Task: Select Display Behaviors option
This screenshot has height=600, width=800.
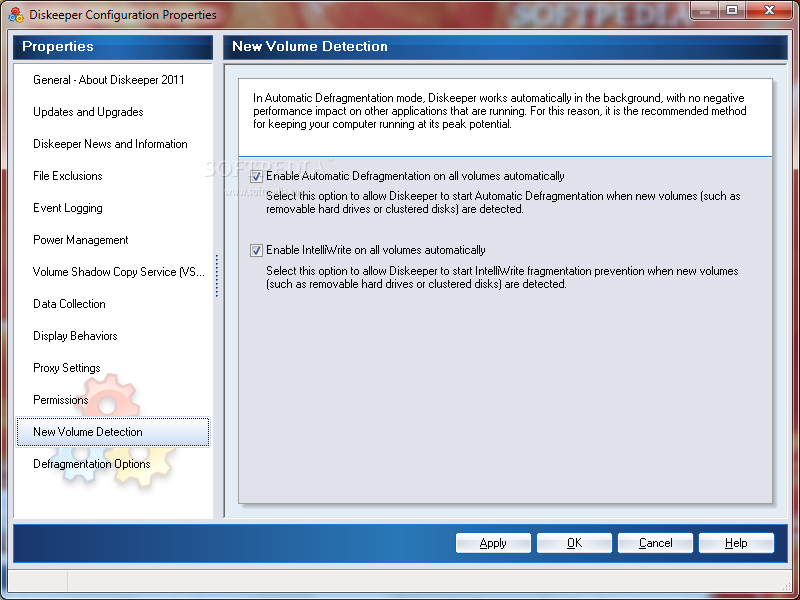Action: tap(76, 336)
